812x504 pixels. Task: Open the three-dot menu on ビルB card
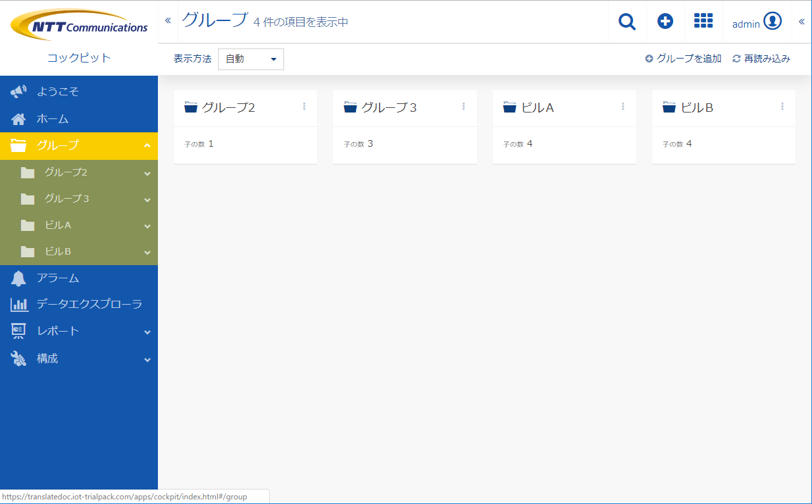point(782,107)
